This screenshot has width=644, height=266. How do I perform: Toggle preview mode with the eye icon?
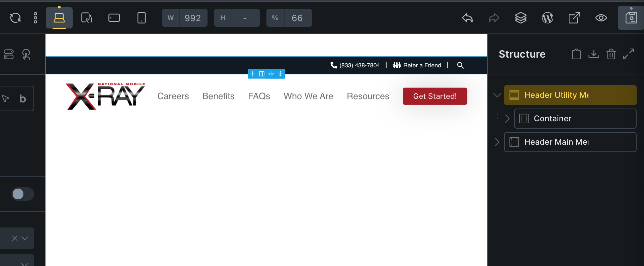pos(601,18)
